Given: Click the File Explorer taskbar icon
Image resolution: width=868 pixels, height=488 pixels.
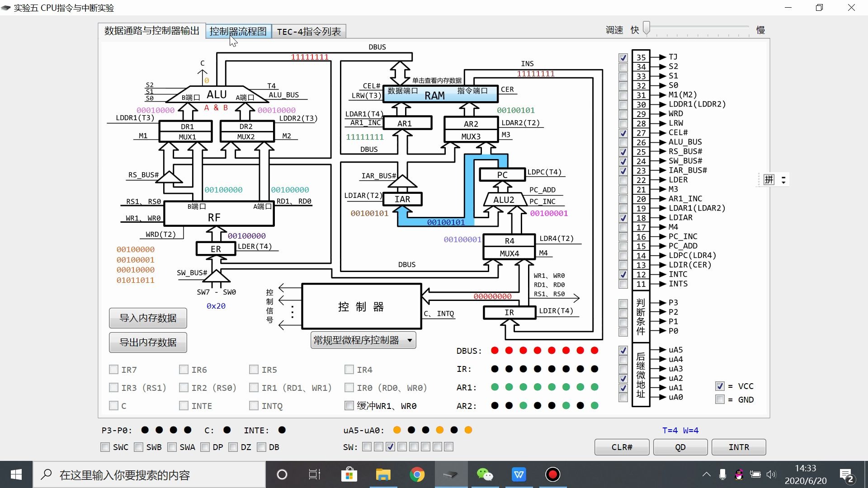Looking at the screenshot, I should point(383,474).
